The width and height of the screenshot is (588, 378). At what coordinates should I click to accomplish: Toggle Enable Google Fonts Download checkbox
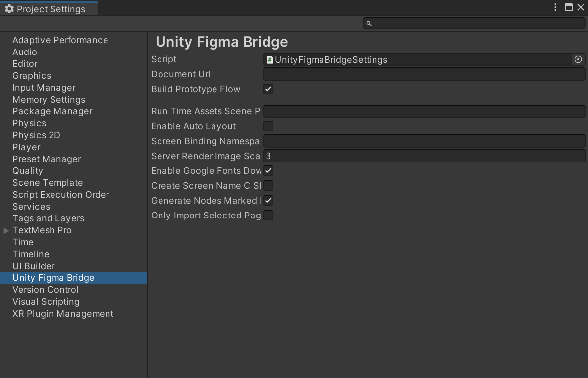pos(268,170)
